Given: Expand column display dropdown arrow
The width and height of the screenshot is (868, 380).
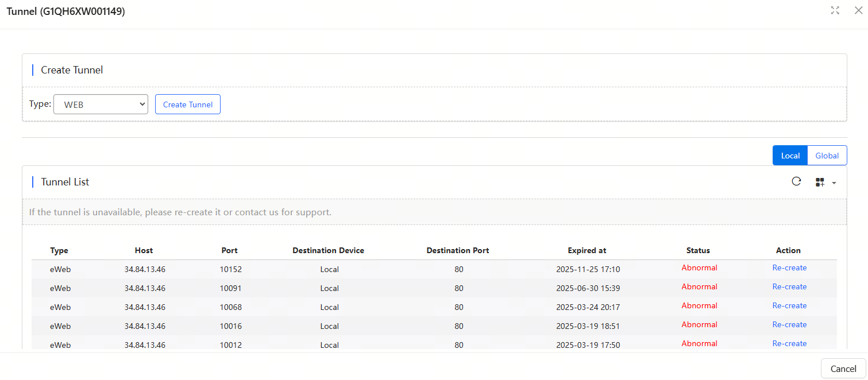Looking at the screenshot, I should tap(834, 183).
